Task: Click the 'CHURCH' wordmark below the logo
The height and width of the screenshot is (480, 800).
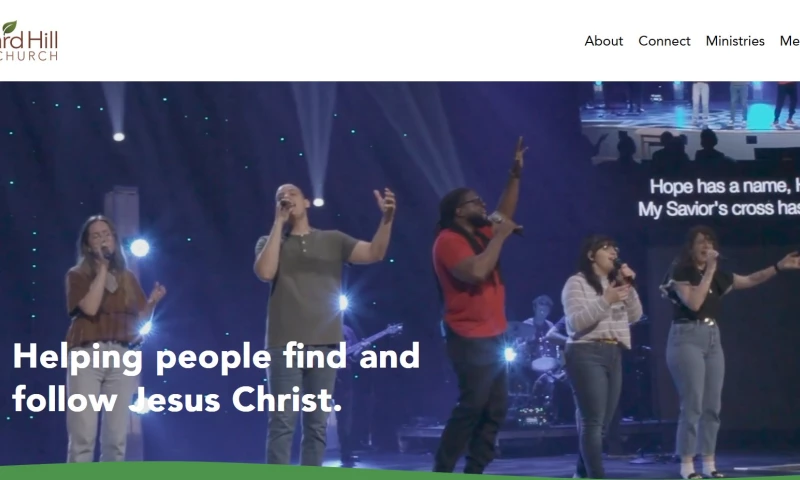Action: click(29, 56)
